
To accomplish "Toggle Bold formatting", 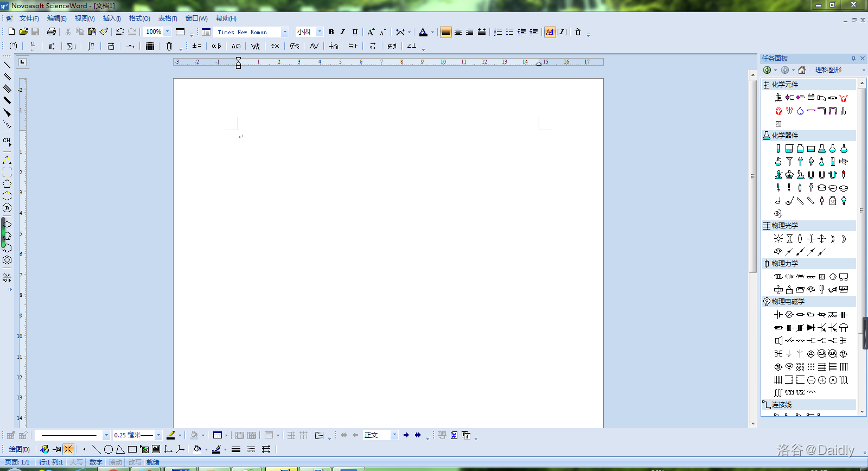I will tap(331, 32).
